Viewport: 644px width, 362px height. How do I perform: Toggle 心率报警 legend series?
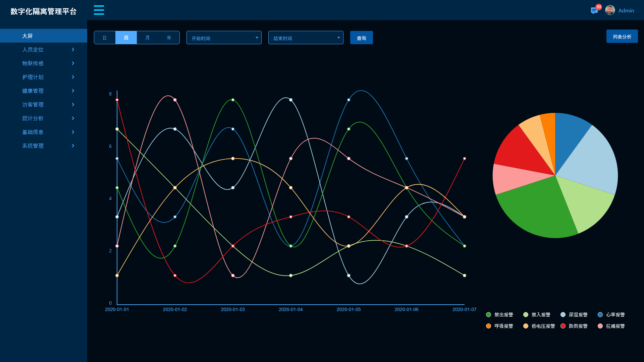(611, 314)
